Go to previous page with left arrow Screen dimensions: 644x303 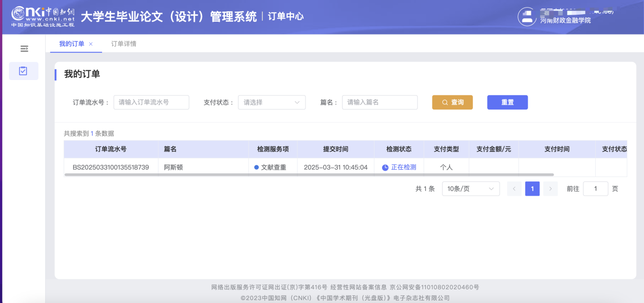(x=514, y=189)
